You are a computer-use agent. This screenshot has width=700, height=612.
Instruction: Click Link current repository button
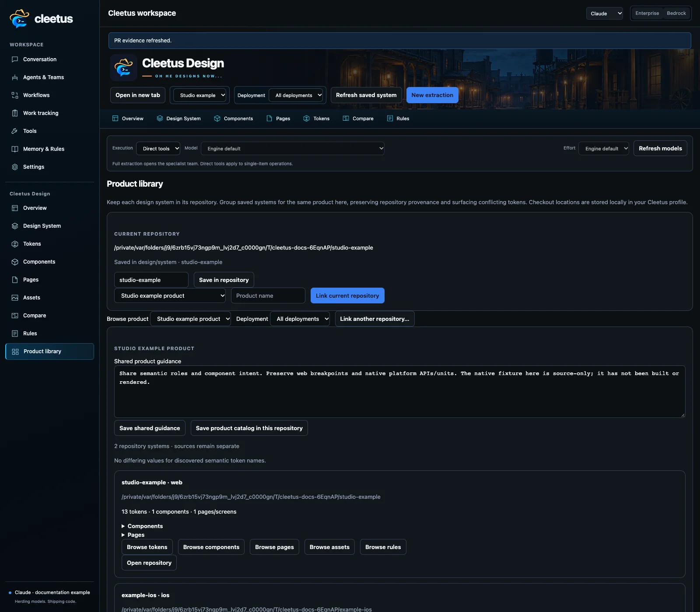347,296
